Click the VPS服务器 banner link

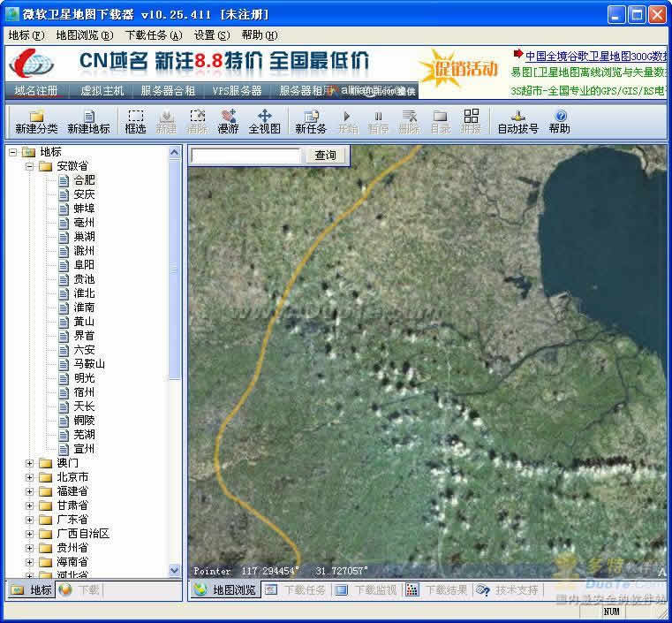(x=237, y=91)
